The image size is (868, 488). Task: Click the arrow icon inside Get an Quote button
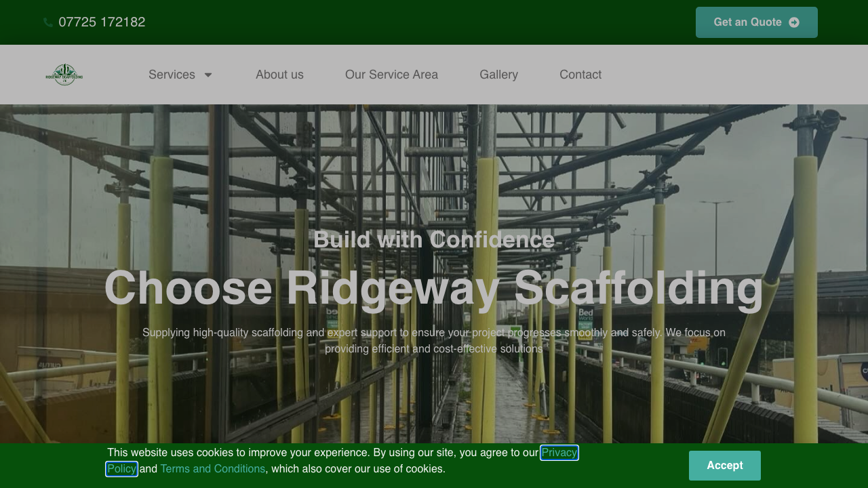793,22
